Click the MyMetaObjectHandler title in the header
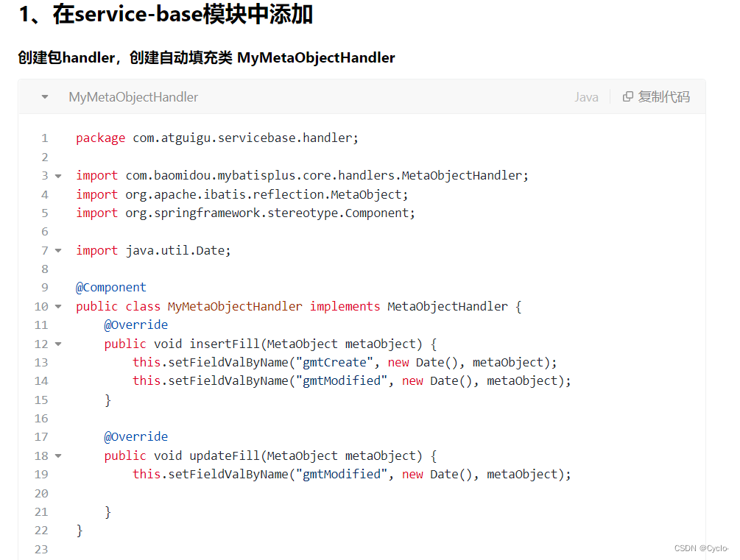 (133, 96)
